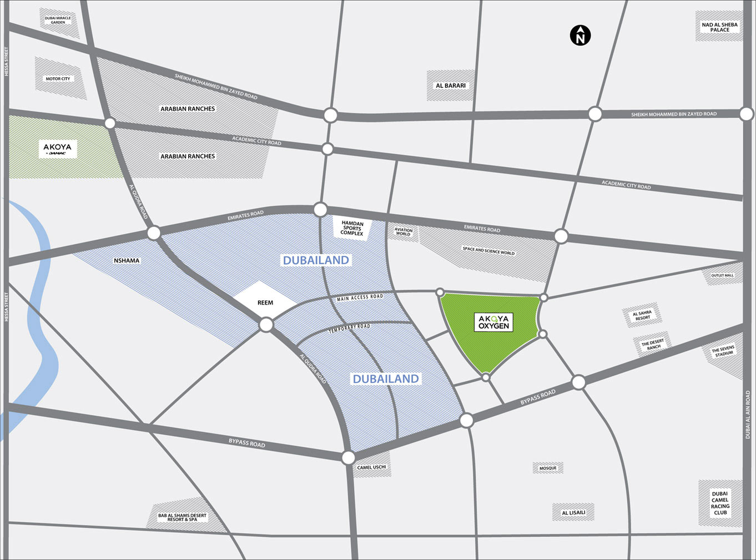756x560 pixels.
Task: Select The Desert Ranch label
Action: [653, 344]
